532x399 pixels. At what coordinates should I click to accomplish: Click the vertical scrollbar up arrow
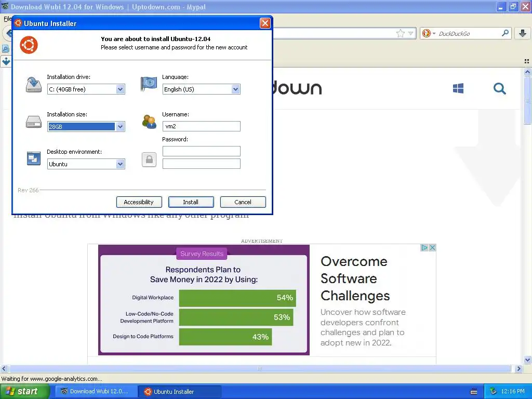(x=527, y=72)
